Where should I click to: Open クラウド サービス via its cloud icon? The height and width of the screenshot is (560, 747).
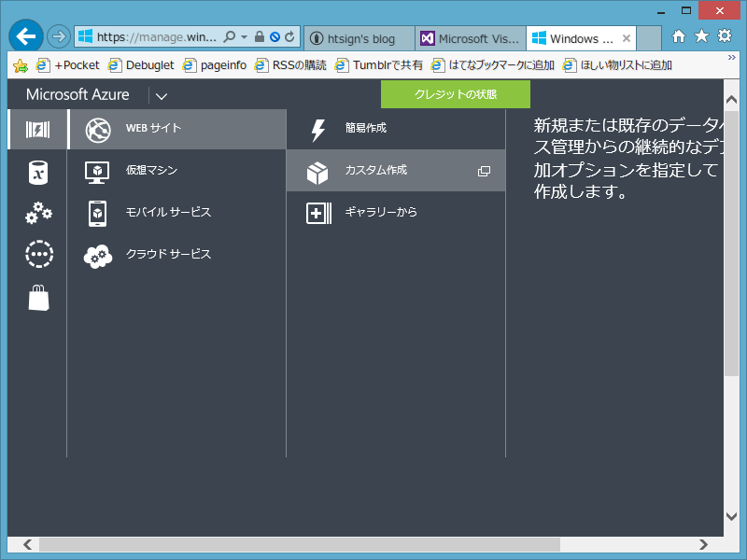[x=97, y=254]
